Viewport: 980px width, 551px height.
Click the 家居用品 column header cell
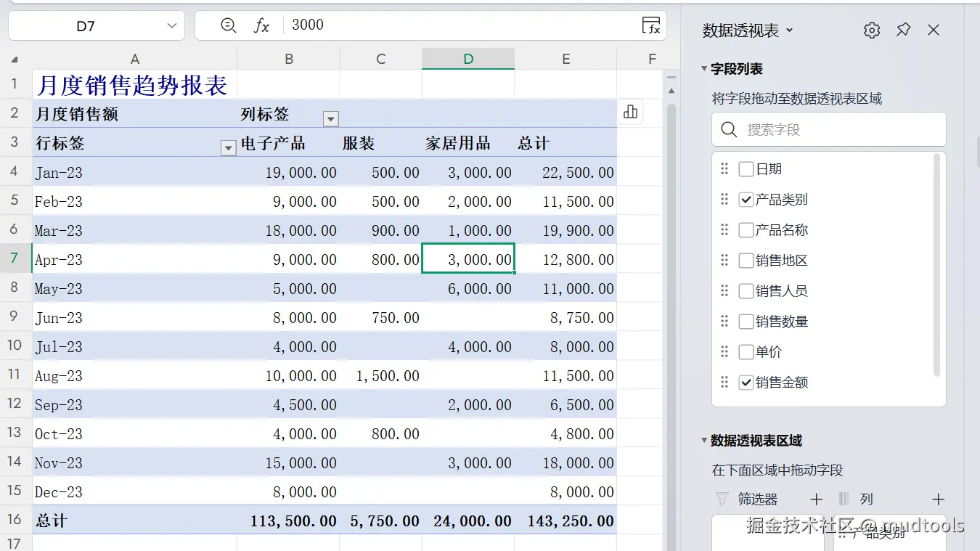(x=468, y=143)
